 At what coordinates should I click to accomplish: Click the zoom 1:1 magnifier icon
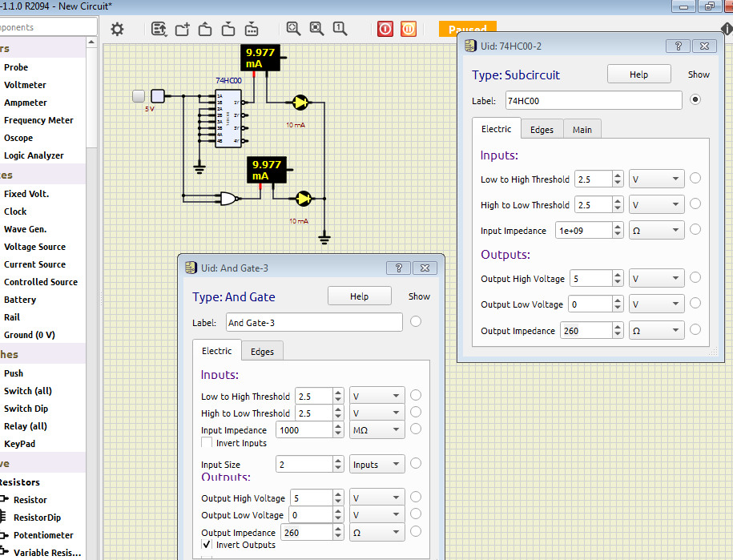tap(340, 29)
